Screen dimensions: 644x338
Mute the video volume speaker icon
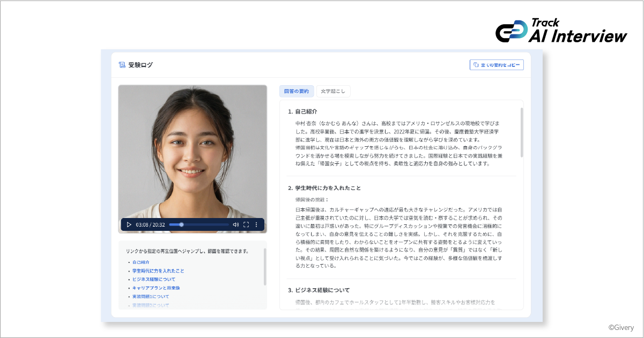pos(235,224)
